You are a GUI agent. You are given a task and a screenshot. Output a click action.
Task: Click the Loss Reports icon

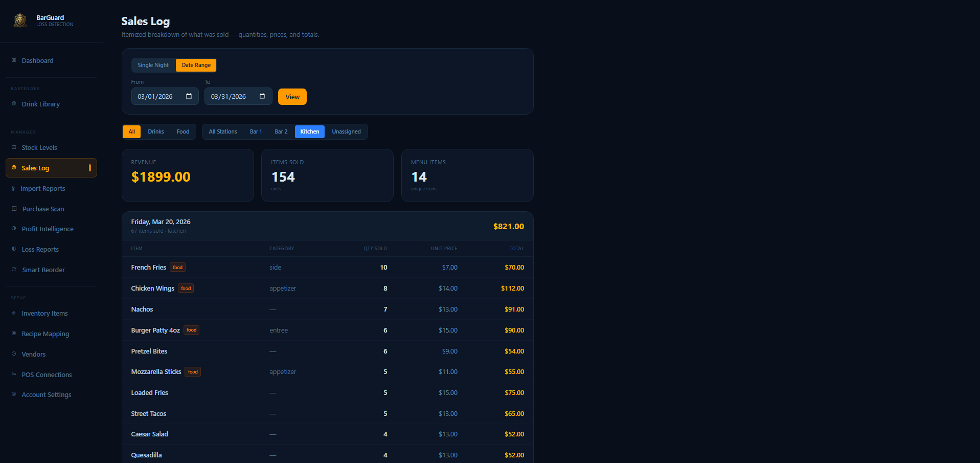pos(14,249)
